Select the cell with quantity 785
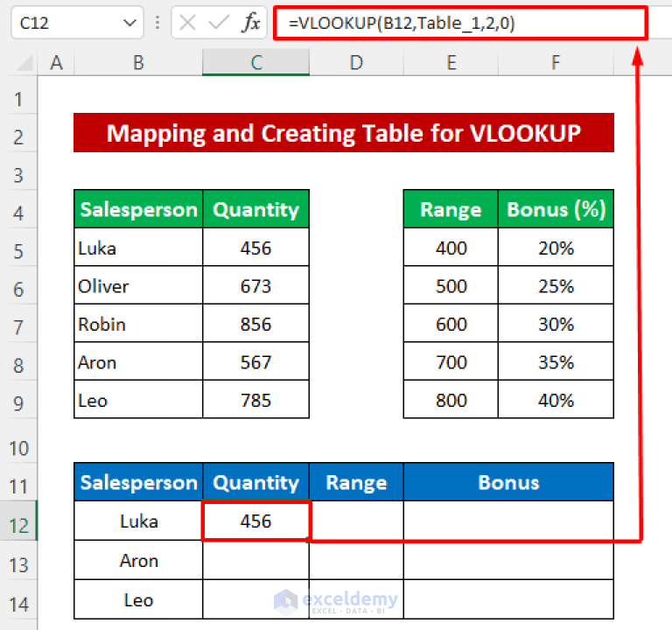 pyautogui.click(x=255, y=399)
